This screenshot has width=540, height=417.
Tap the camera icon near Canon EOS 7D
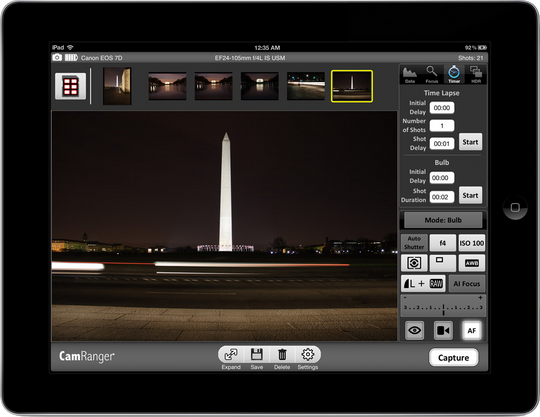pyautogui.click(x=57, y=58)
